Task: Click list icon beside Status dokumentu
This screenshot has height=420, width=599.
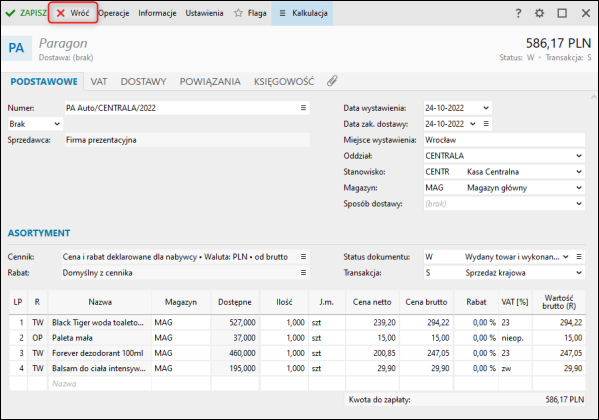Action: point(579,257)
